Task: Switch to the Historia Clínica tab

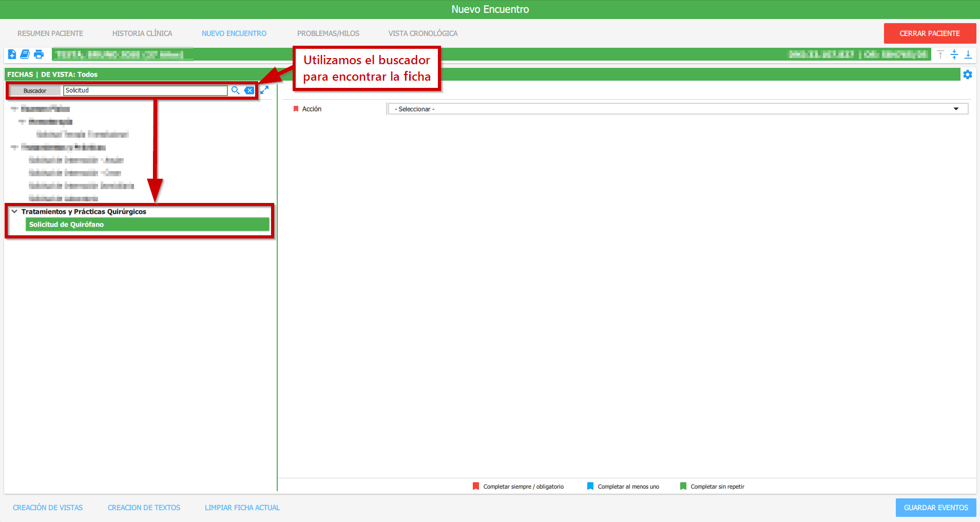Action: coord(142,33)
